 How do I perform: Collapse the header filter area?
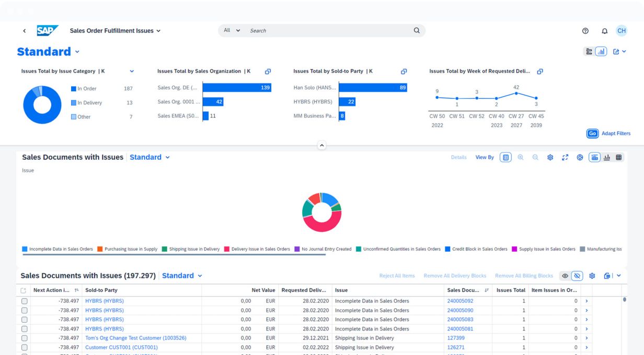322,146
